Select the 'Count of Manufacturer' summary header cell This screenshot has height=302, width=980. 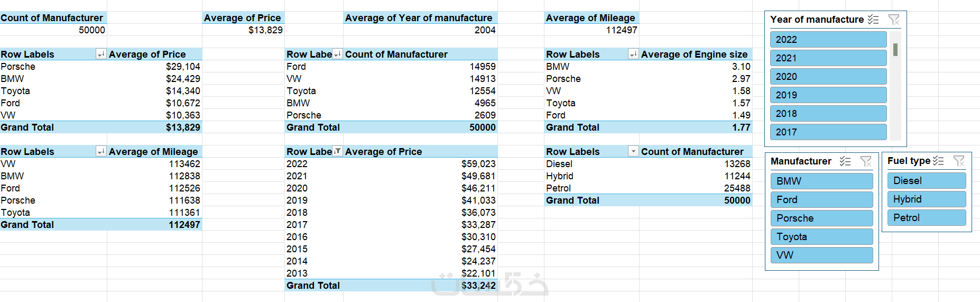[x=53, y=17]
